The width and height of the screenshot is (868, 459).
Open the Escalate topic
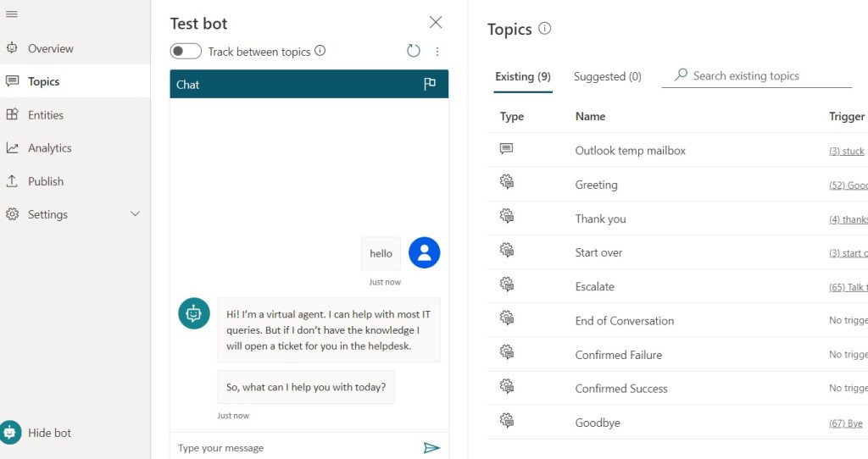[x=594, y=286]
